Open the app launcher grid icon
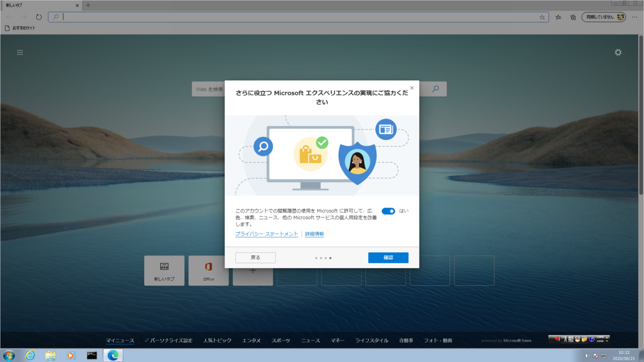Screen dimensions: 644x362 click(20, 53)
